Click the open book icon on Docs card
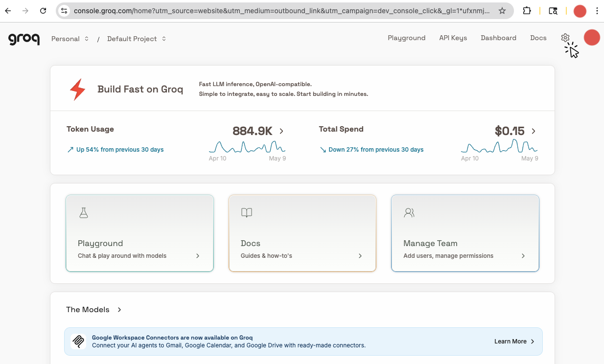This screenshot has width=604, height=364. pyautogui.click(x=247, y=212)
